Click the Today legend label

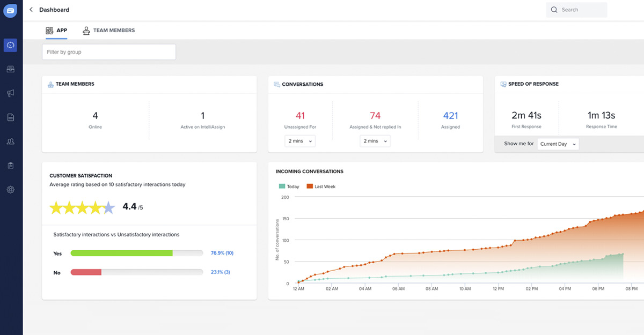tap(293, 187)
